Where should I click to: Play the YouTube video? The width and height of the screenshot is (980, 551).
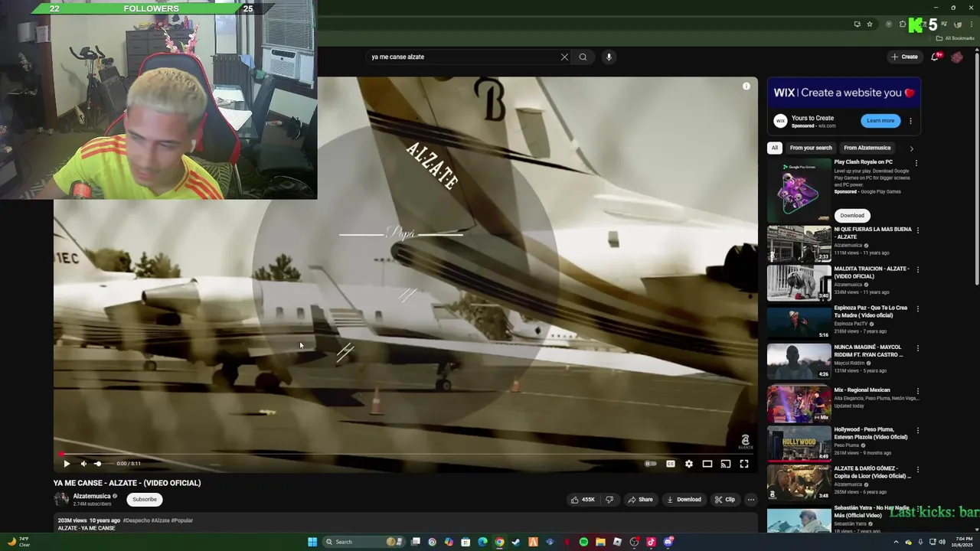(x=67, y=464)
